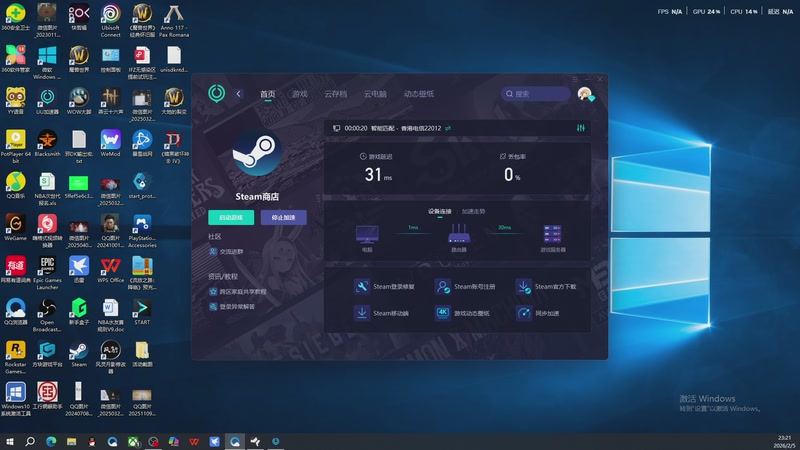Click the 0% packet loss value
The height and width of the screenshot is (450, 800).
(512, 174)
